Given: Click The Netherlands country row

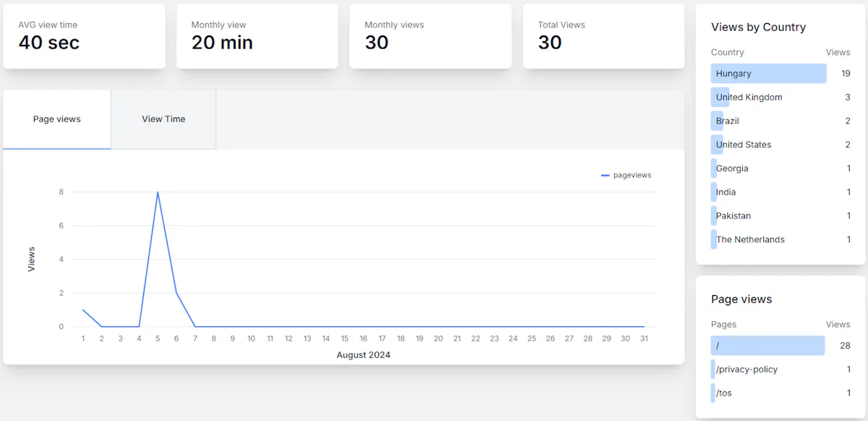Looking at the screenshot, I should 780,239.
